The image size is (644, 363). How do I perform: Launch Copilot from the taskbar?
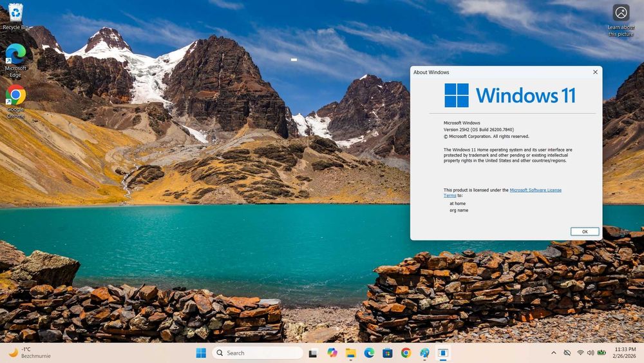(332, 353)
